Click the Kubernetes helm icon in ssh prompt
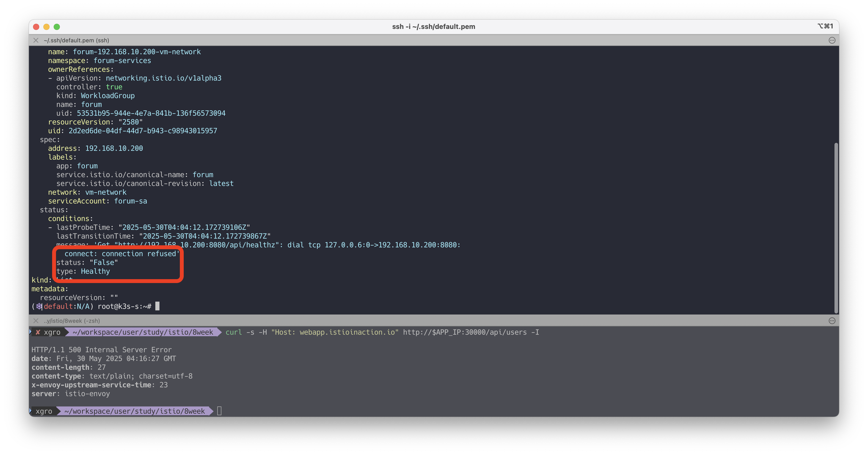This screenshot has width=868, height=455. point(39,306)
